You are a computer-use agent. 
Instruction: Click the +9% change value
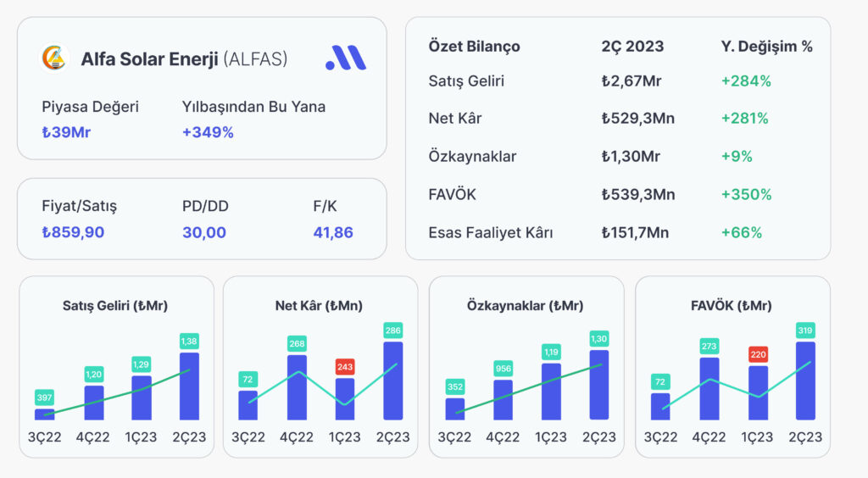(x=737, y=157)
